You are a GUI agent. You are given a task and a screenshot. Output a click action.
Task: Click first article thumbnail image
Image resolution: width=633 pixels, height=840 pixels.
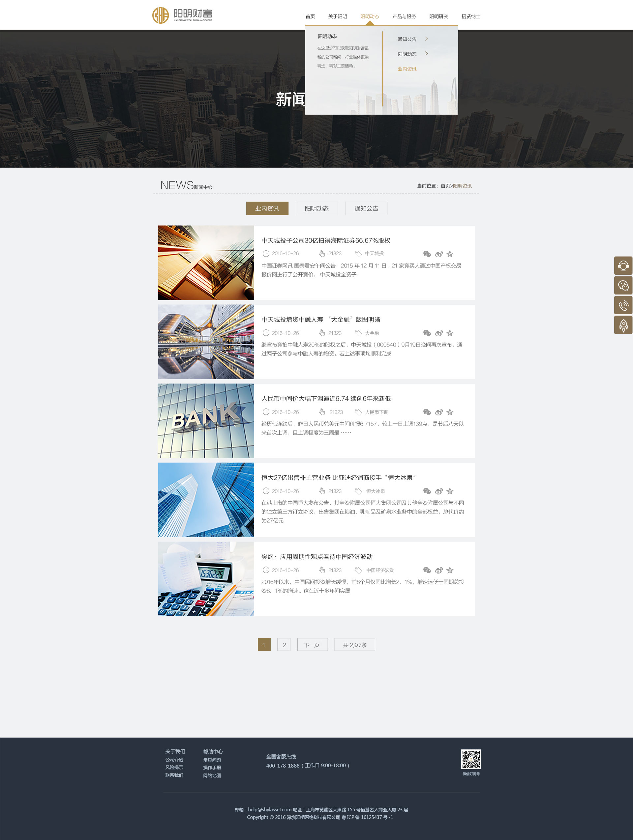205,262
